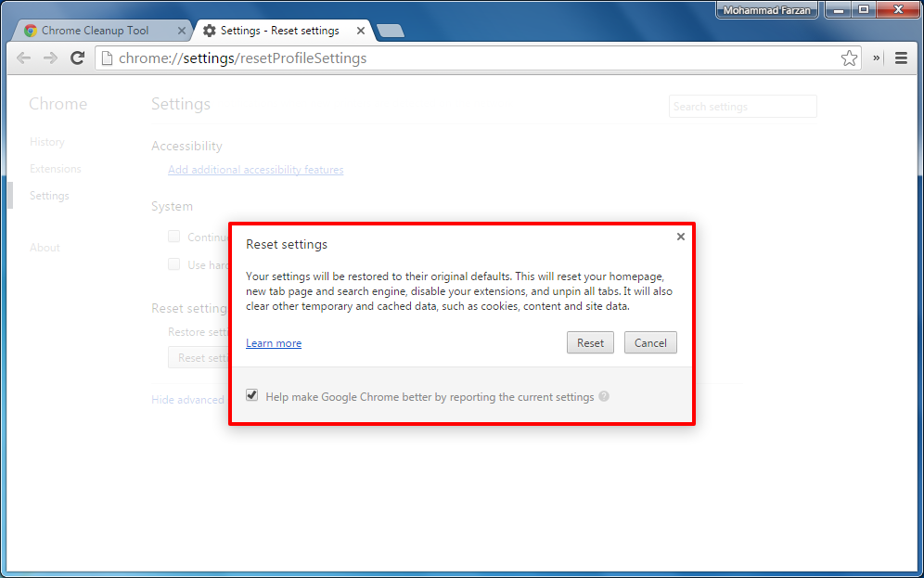Select Settings in the Chrome sidebar
Screen dimensions: 924x578
click(49, 196)
